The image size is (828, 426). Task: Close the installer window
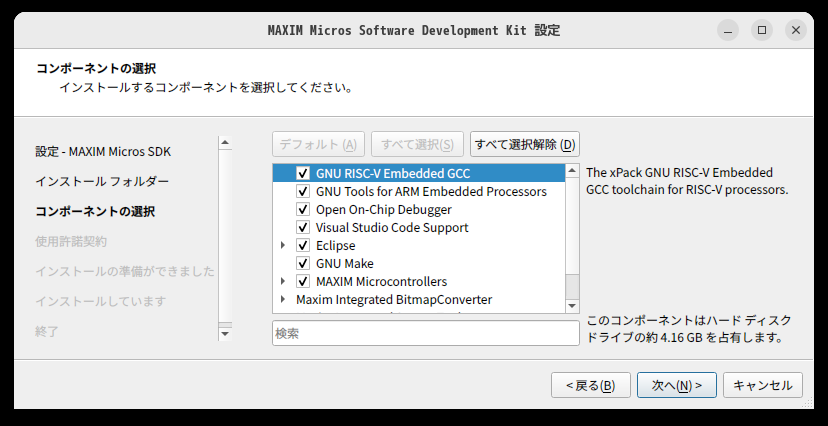pos(796,30)
